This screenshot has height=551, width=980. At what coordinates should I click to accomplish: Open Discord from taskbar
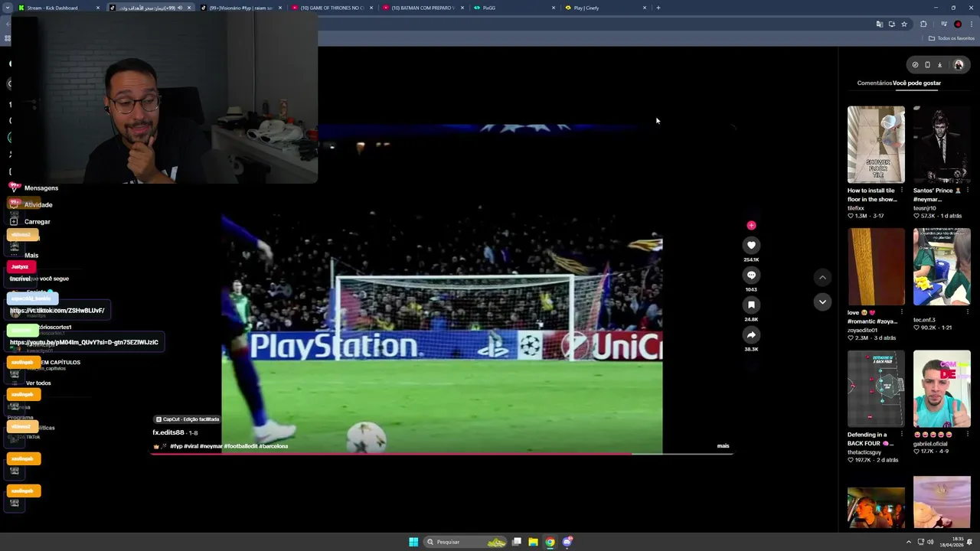click(567, 542)
